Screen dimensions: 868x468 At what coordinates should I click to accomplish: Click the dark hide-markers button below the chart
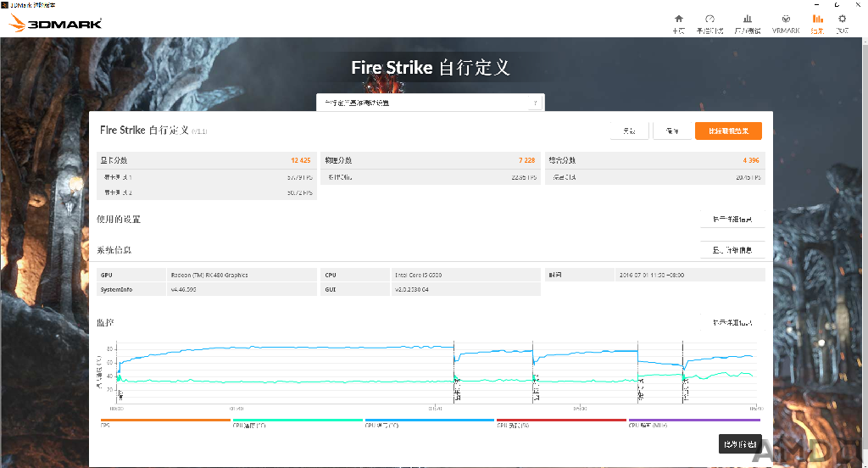[740, 444]
